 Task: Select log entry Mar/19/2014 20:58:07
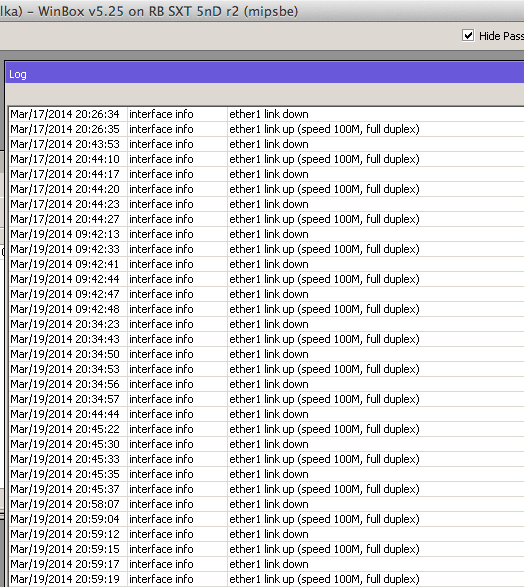click(x=266, y=504)
